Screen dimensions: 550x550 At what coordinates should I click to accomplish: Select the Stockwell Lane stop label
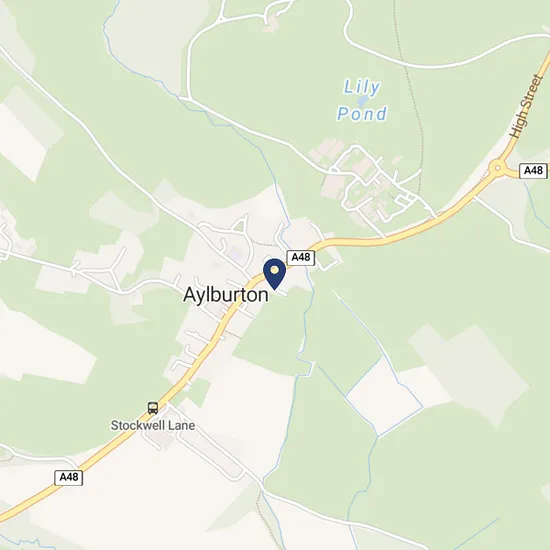pos(153,425)
